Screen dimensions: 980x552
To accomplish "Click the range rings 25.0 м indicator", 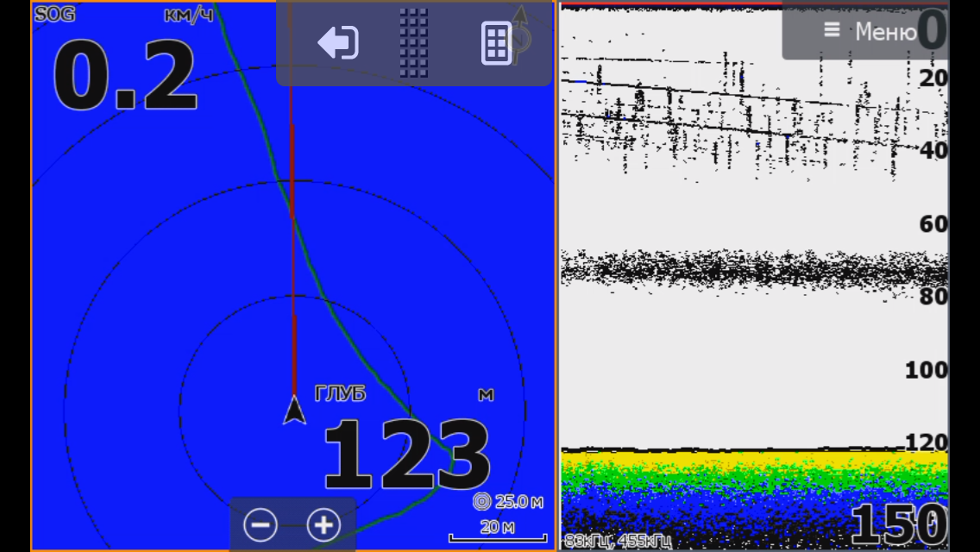I will pos(508,501).
